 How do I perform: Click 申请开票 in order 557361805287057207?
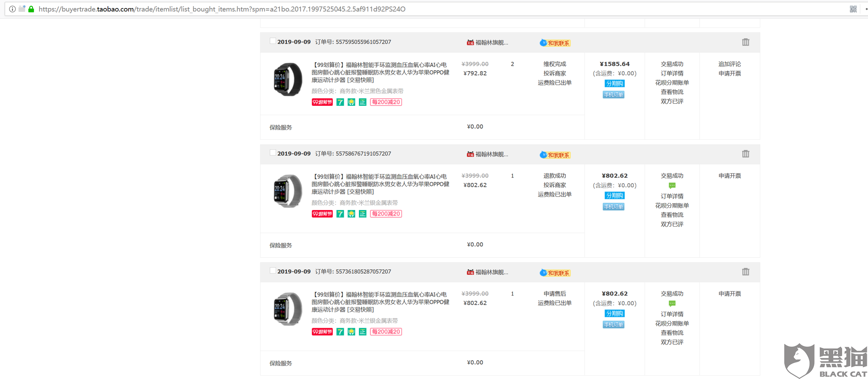[x=729, y=293]
